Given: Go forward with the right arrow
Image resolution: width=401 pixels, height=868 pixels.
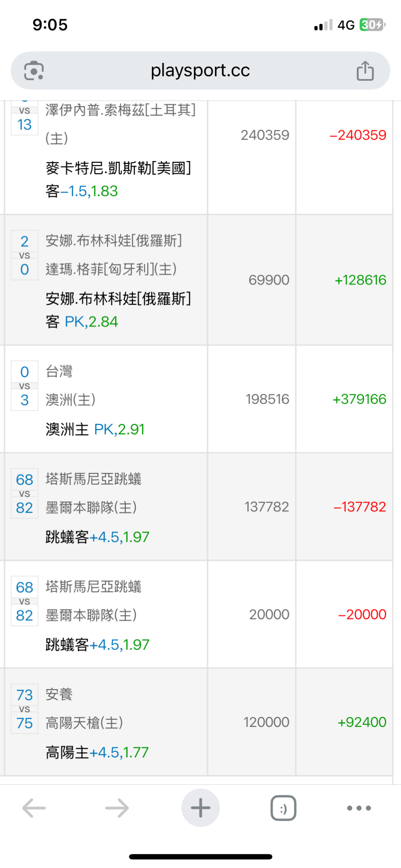Looking at the screenshot, I should (117, 808).
